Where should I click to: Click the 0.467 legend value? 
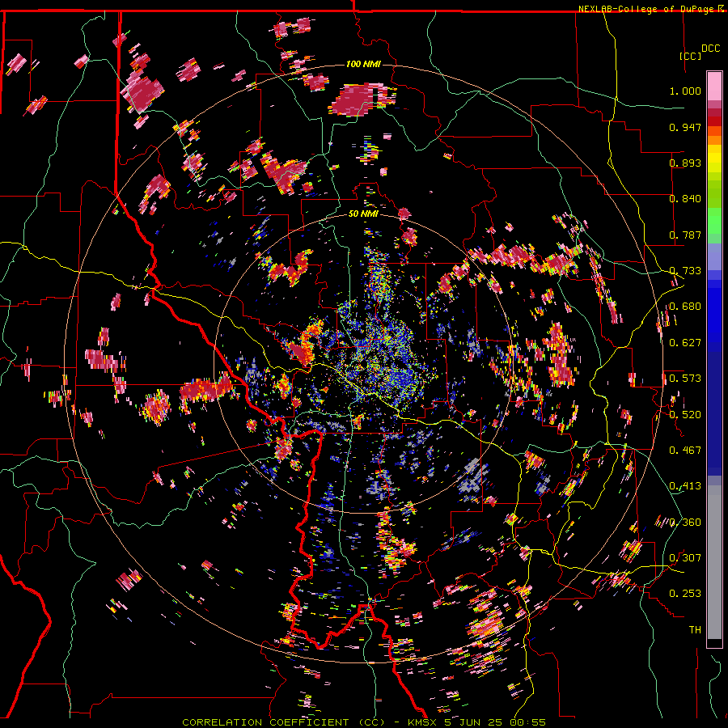685,451
